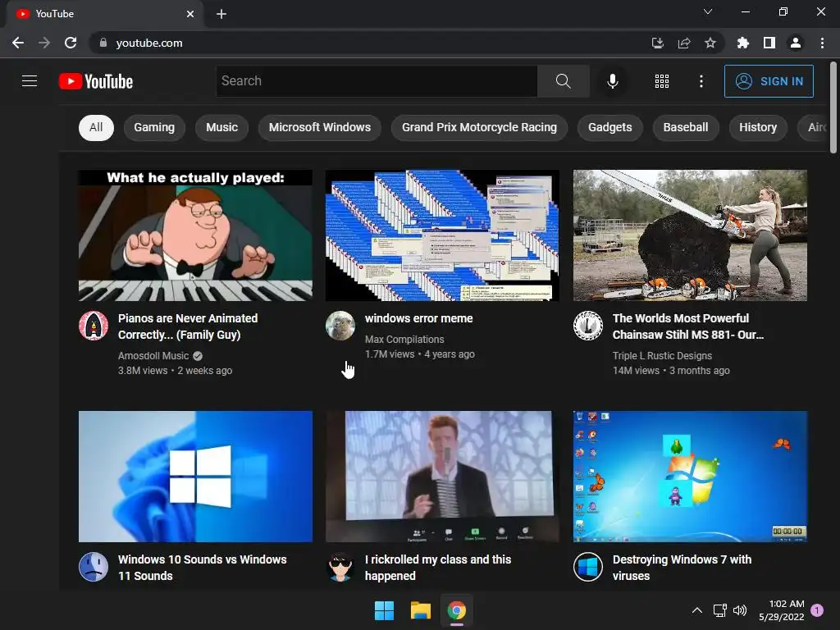
Task: Play the Windows logo sounds thumbnail
Action: [x=195, y=477]
